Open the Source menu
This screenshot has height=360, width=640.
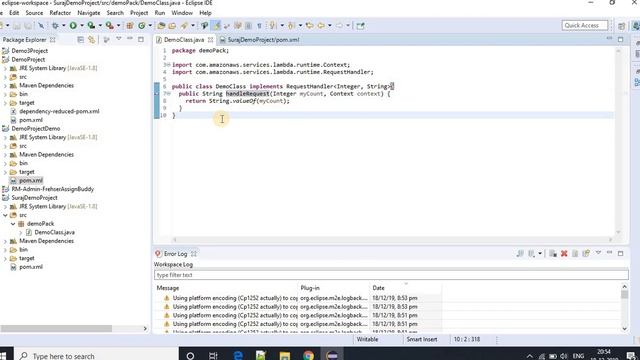pyautogui.click(x=34, y=13)
